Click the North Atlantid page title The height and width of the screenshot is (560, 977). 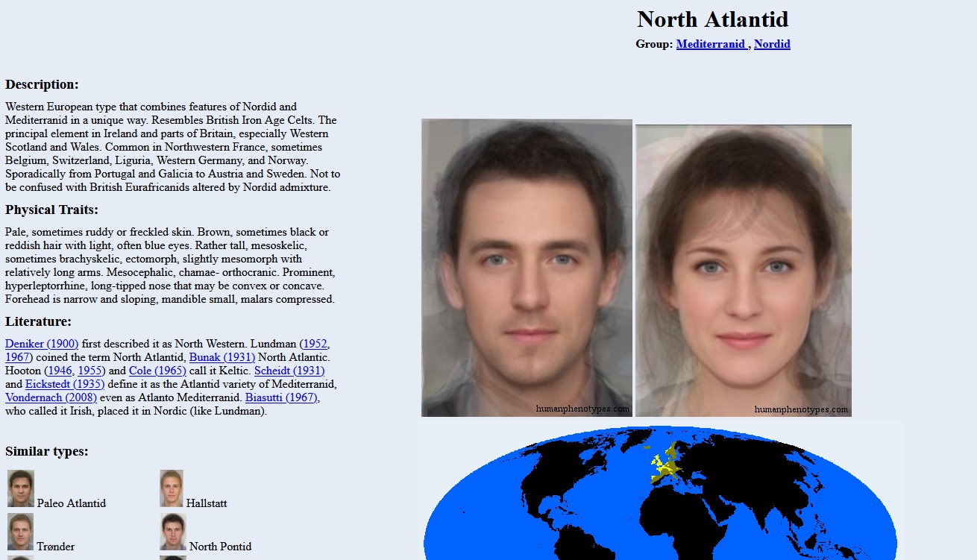713,19
